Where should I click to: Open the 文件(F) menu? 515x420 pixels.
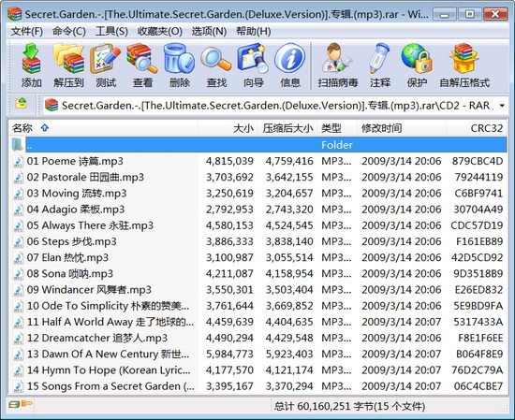(x=27, y=31)
